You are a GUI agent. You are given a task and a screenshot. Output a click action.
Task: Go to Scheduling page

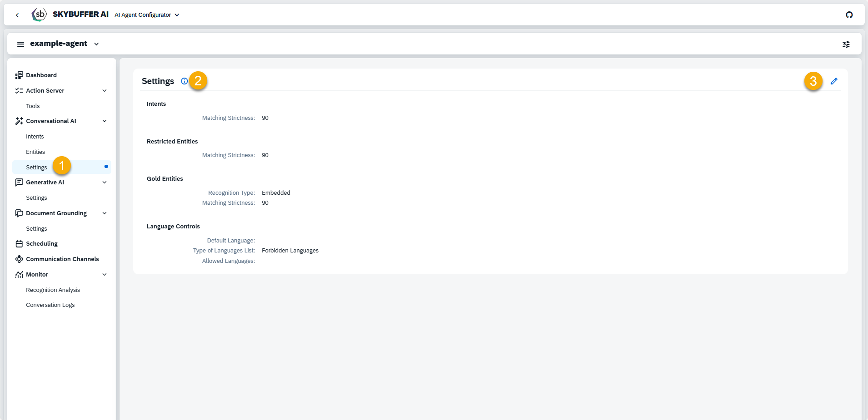42,244
